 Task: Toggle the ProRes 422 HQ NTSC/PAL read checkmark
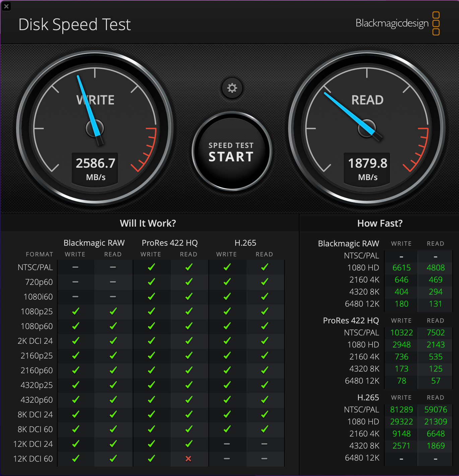tap(189, 267)
